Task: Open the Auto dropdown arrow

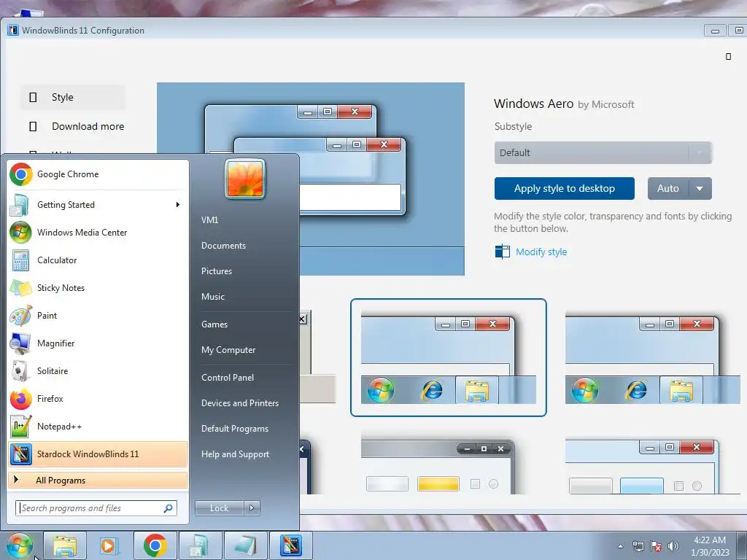Action: [x=700, y=189]
